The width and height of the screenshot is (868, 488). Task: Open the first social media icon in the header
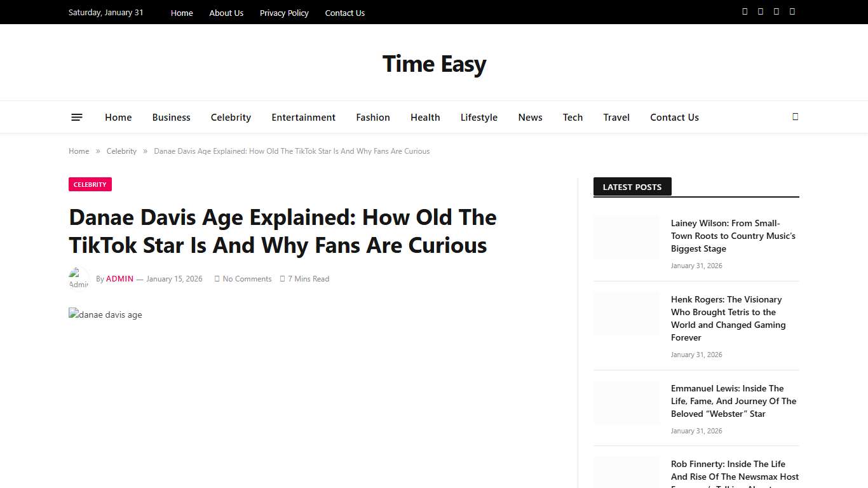click(x=745, y=11)
